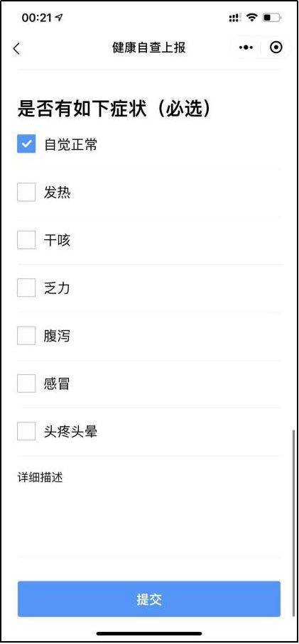Tap the back arrow icon

[16, 48]
